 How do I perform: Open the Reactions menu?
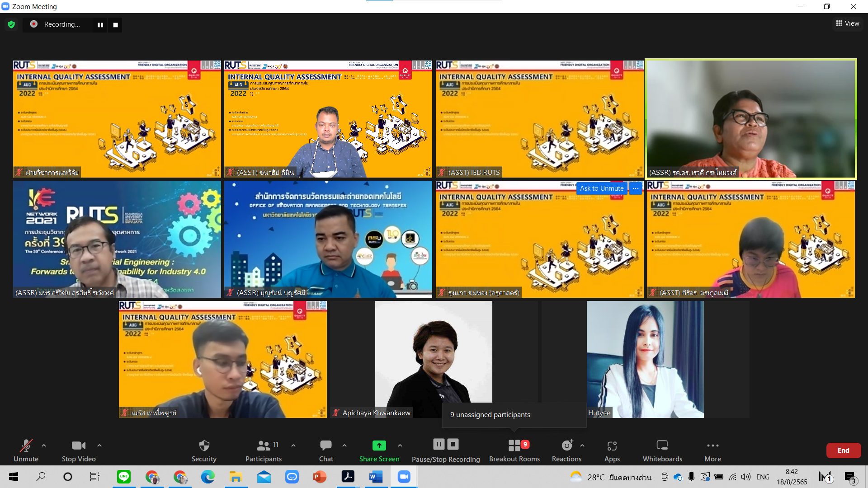click(566, 450)
